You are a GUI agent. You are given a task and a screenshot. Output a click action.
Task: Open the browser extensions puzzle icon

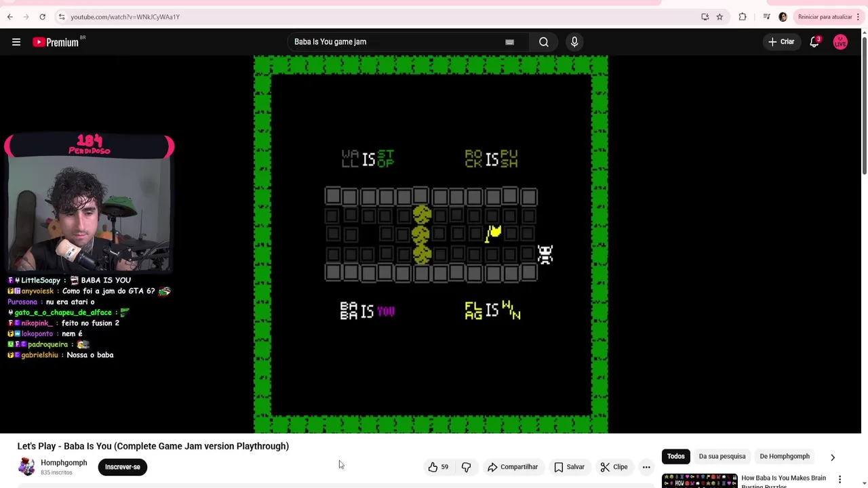[743, 17]
